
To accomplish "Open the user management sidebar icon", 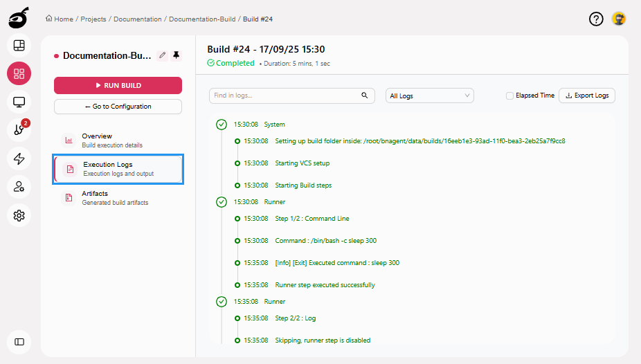I will coord(19,187).
